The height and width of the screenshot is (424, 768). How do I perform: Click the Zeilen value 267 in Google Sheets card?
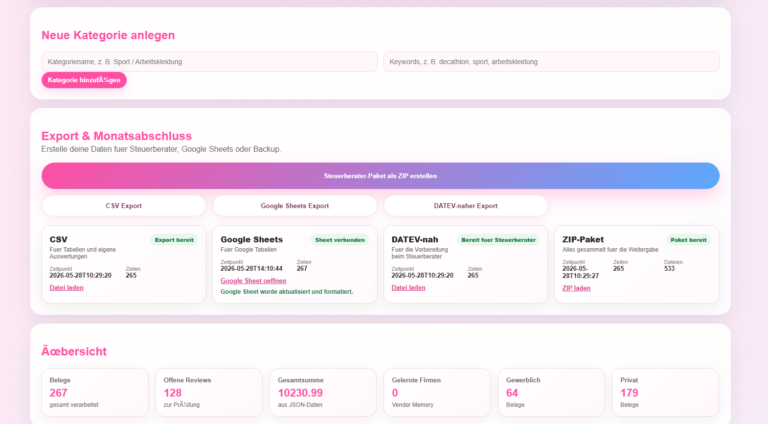[302, 269]
